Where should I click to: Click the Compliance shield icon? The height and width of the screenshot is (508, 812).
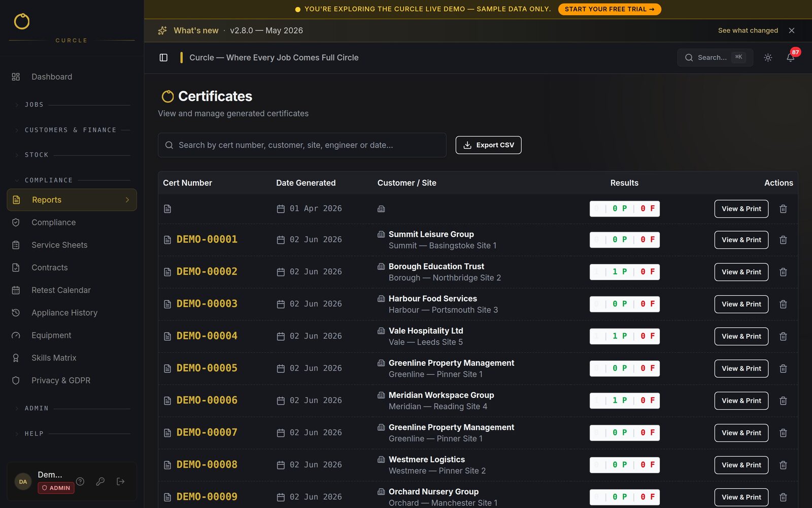(x=16, y=223)
